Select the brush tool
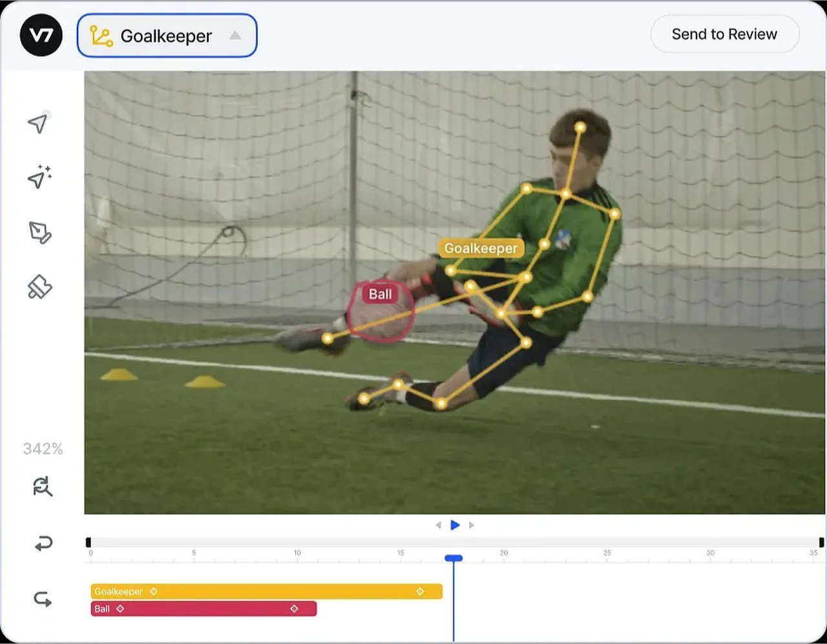The height and width of the screenshot is (644, 827). click(x=39, y=287)
